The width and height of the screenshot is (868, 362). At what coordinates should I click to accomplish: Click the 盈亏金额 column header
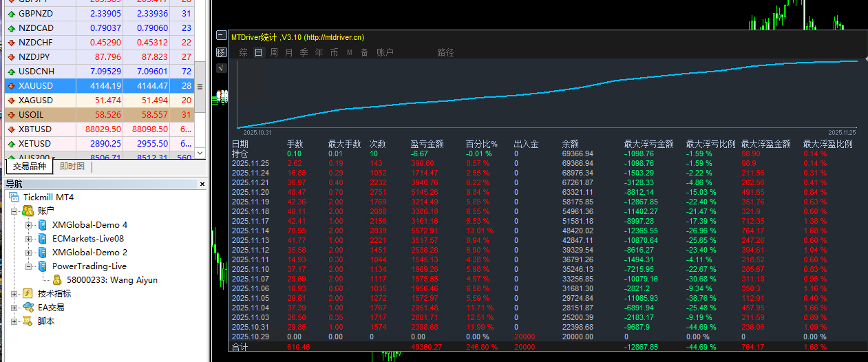pyautogui.click(x=427, y=145)
